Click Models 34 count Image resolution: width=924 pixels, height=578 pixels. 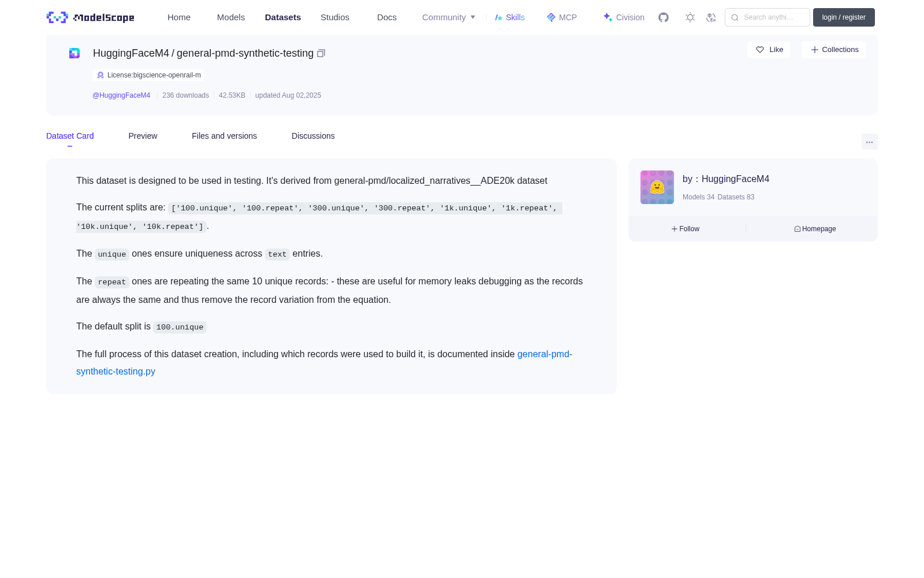click(698, 197)
